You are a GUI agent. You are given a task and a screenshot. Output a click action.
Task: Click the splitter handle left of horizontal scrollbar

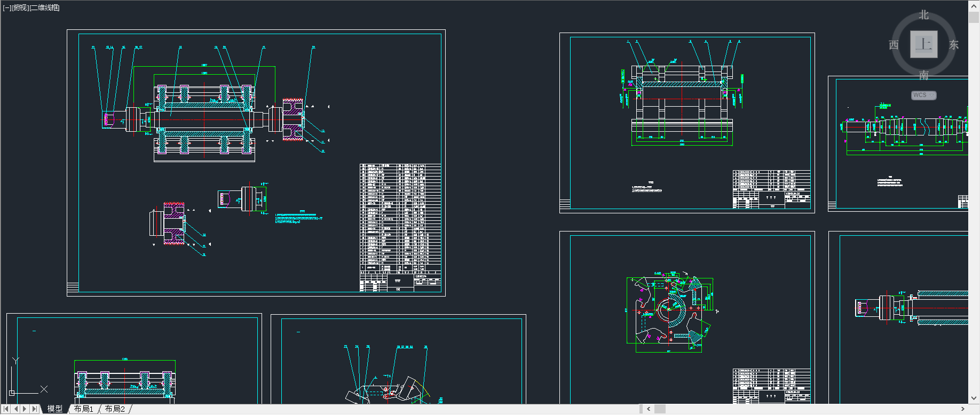[641, 409]
